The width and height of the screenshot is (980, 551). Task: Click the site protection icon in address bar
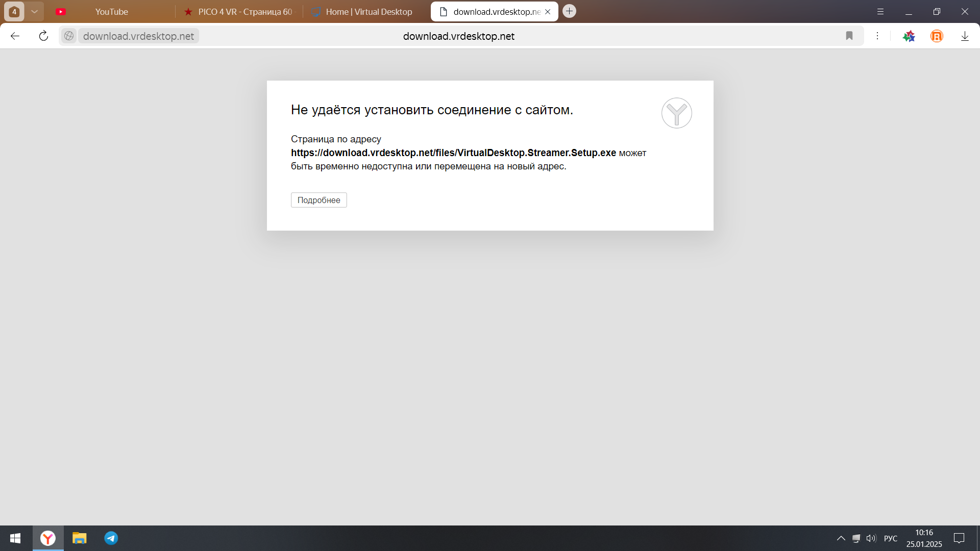69,36
